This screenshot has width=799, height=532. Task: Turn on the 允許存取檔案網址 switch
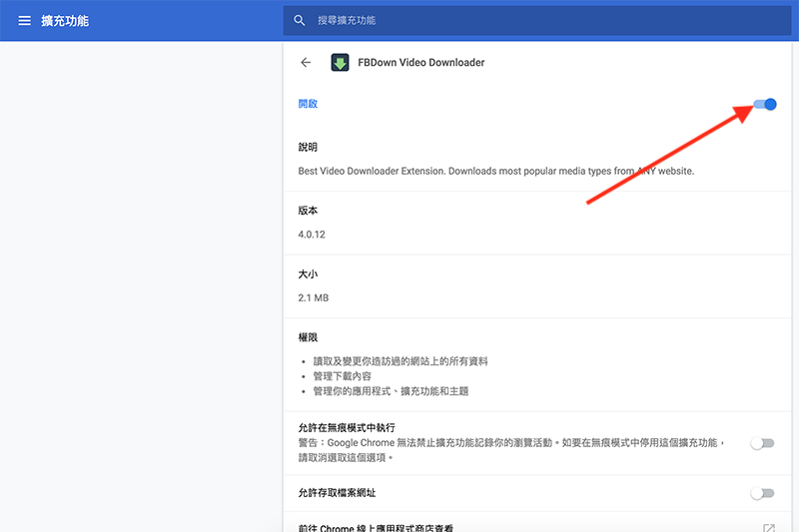[x=762, y=493]
